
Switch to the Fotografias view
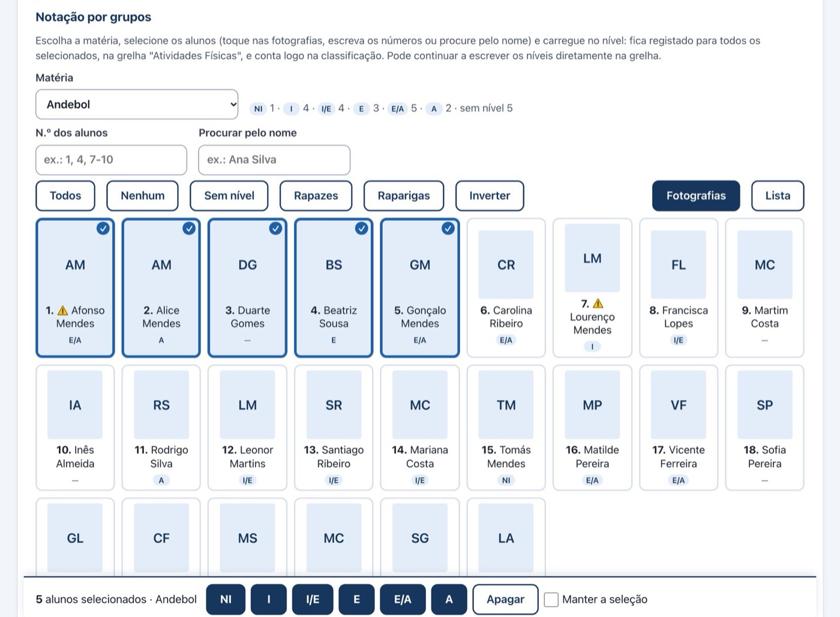click(696, 195)
